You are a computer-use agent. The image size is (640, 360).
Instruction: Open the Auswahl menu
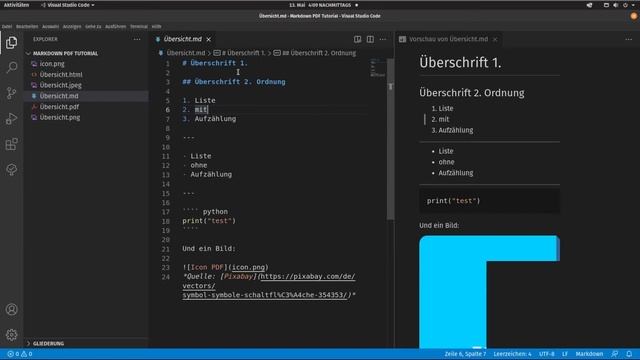(x=51, y=27)
